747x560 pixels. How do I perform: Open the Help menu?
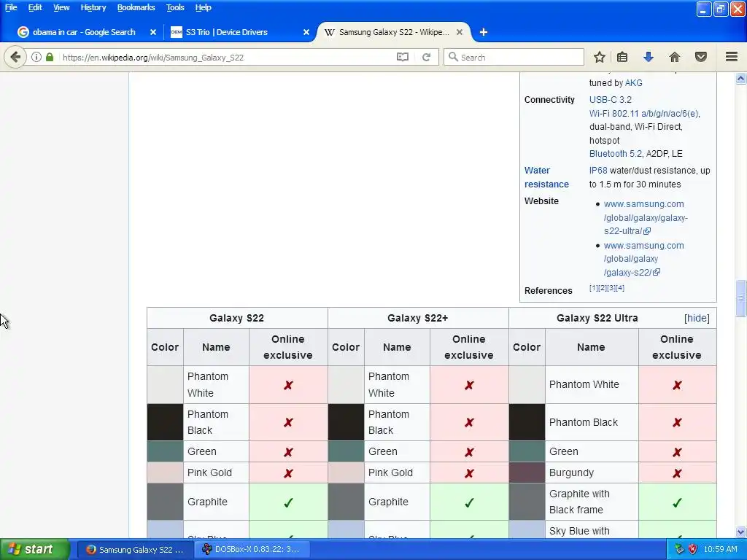tap(204, 7)
